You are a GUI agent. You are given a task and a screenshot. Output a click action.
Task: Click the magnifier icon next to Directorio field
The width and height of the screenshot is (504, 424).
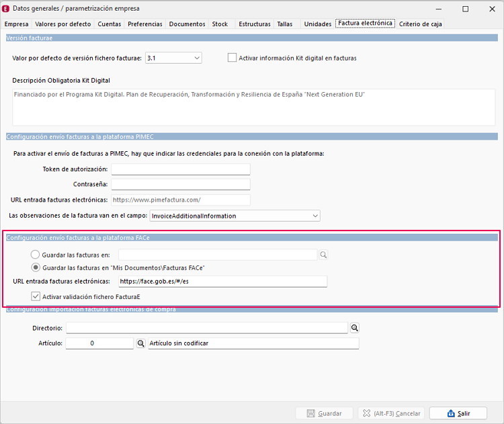(355, 327)
